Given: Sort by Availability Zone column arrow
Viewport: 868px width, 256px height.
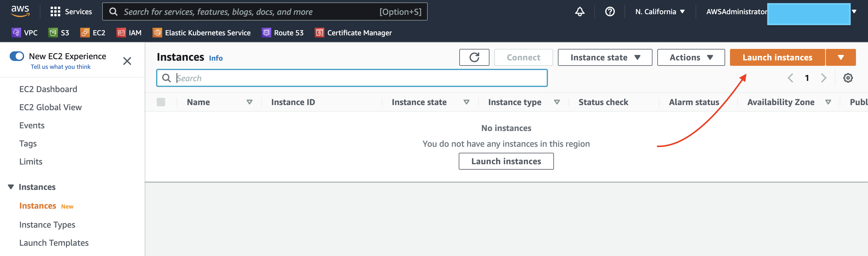Looking at the screenshot, I should coord(828,102).
